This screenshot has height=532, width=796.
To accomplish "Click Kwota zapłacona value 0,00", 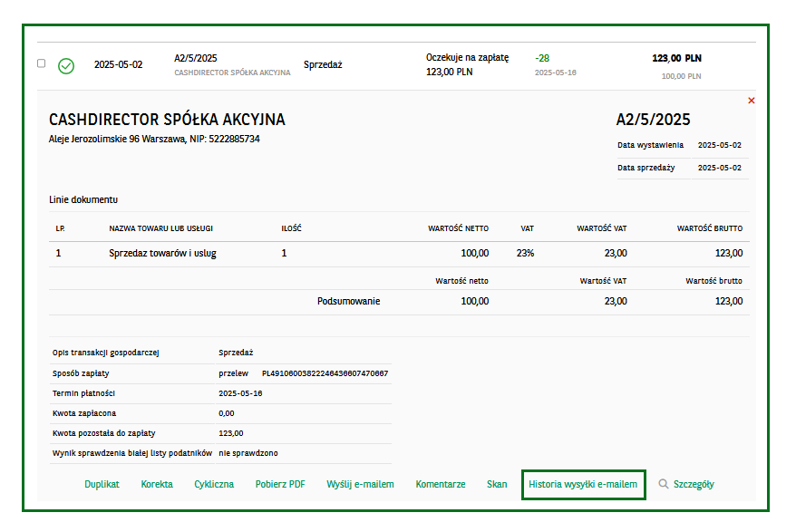I will point(227,413).
